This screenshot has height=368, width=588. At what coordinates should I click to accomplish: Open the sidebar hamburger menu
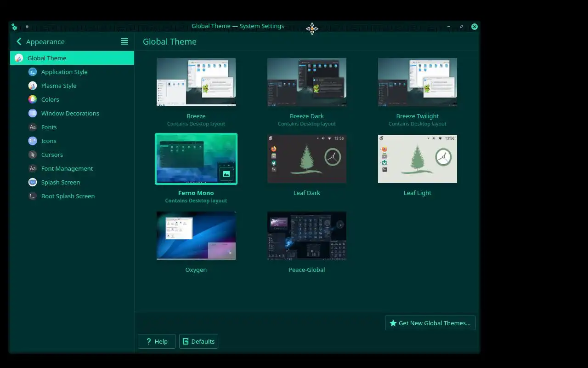(x=124, y=41)
